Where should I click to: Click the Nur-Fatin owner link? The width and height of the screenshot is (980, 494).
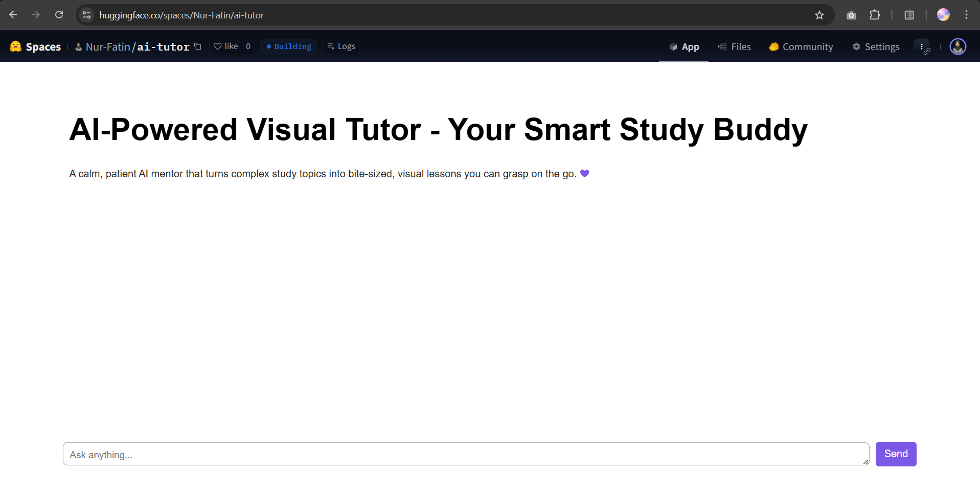click(x=108, y=47)
